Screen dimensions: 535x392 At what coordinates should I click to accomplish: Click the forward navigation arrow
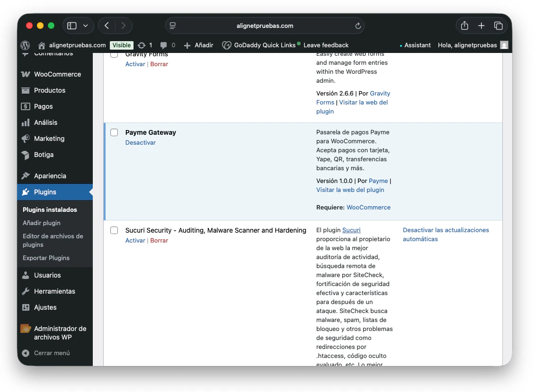click(x=124, y=26)
